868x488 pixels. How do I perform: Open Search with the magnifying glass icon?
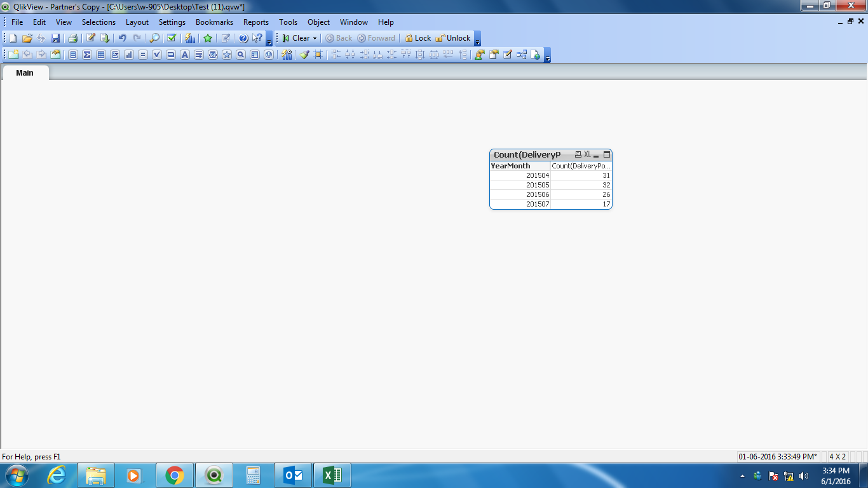point(154,38)
